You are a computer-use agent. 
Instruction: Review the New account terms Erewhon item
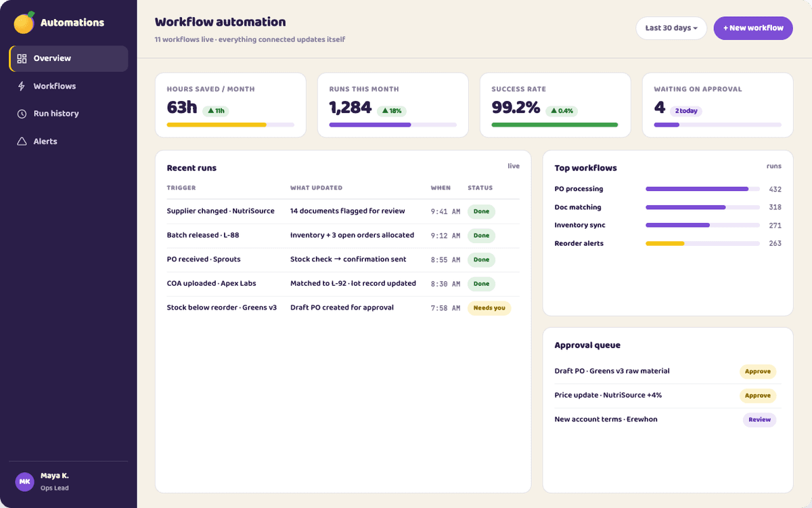[759, 420]
